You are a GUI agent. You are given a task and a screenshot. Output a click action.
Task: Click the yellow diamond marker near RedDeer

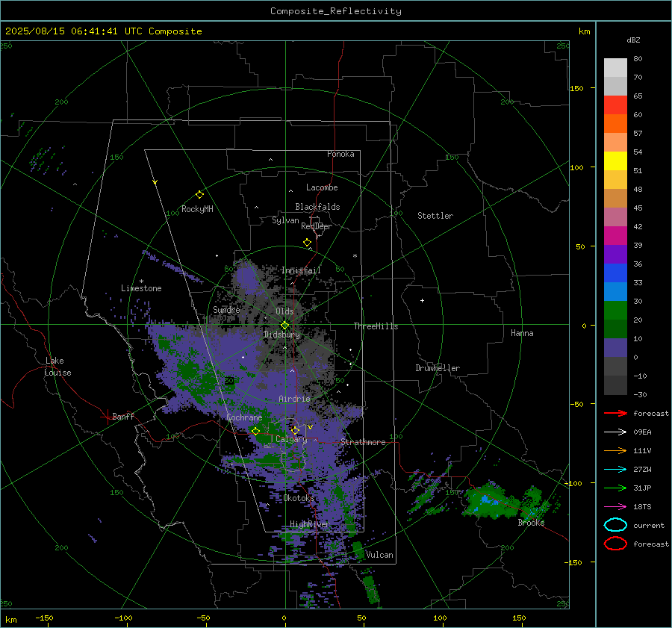[x=307, y=243]
